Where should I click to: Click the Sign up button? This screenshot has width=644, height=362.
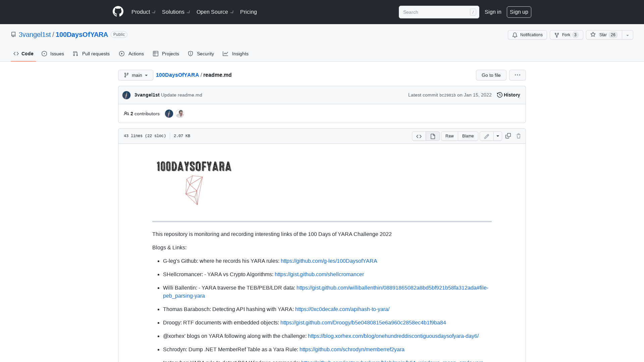pyautogui.click(x=519, y=12)
